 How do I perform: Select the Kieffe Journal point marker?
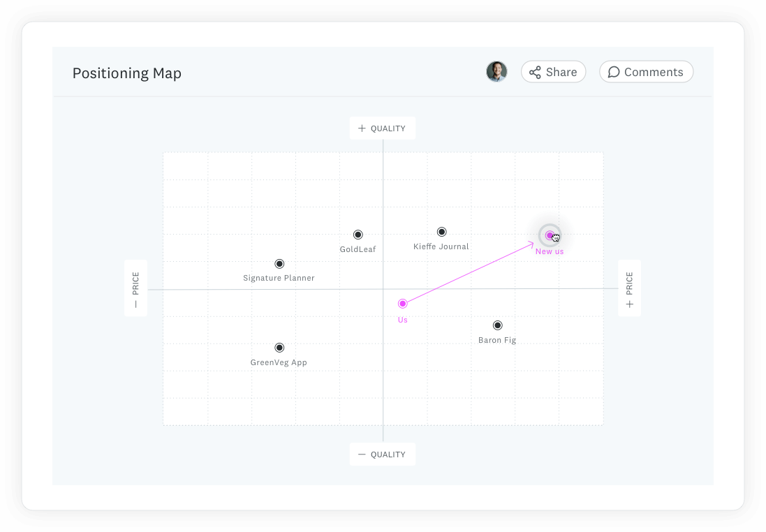pos(441,232)
